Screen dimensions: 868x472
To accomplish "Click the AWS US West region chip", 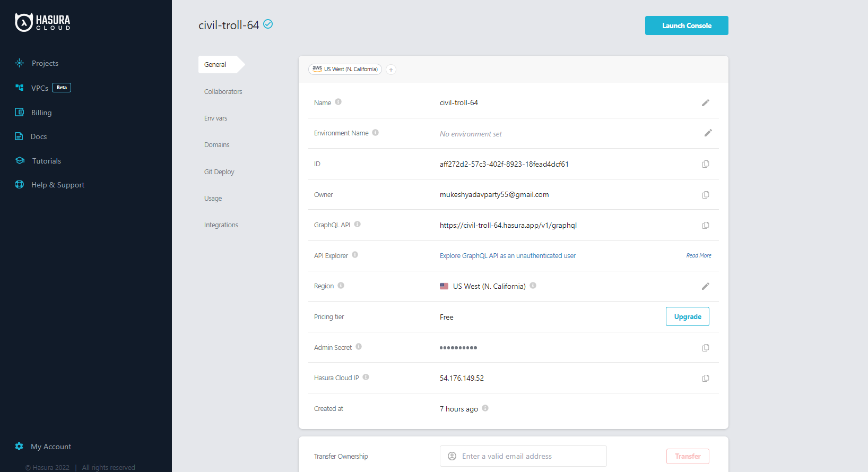I will click(x=345, y=69).
